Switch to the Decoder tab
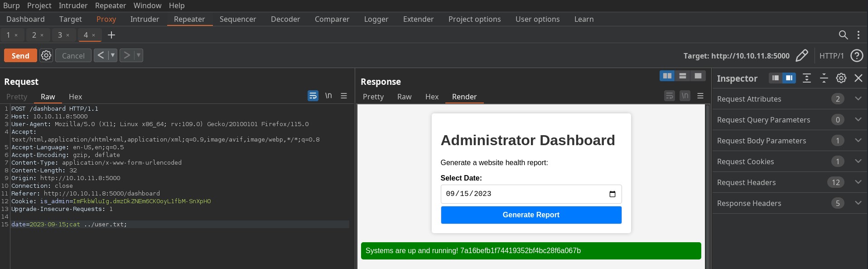This screenshot has height=269, width=868. tap(285, 19)
